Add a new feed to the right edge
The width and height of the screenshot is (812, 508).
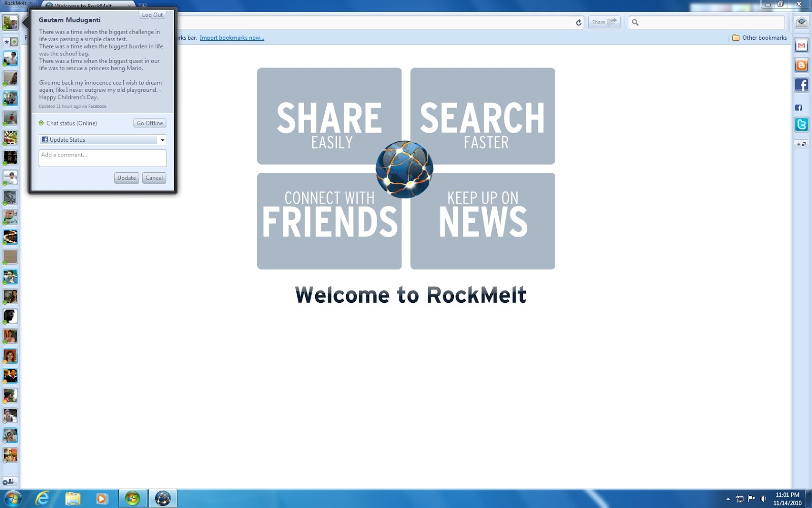(x=801, y=144)
